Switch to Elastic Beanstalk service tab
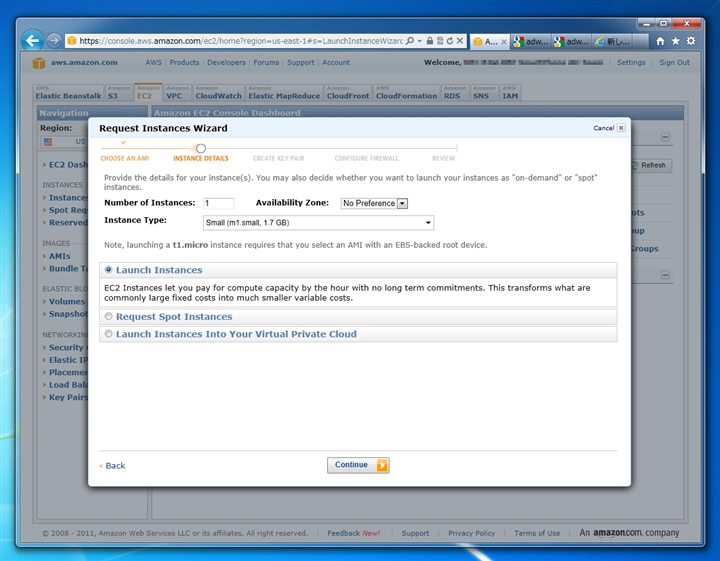The image size is (720, 561). tap(68, 93)
